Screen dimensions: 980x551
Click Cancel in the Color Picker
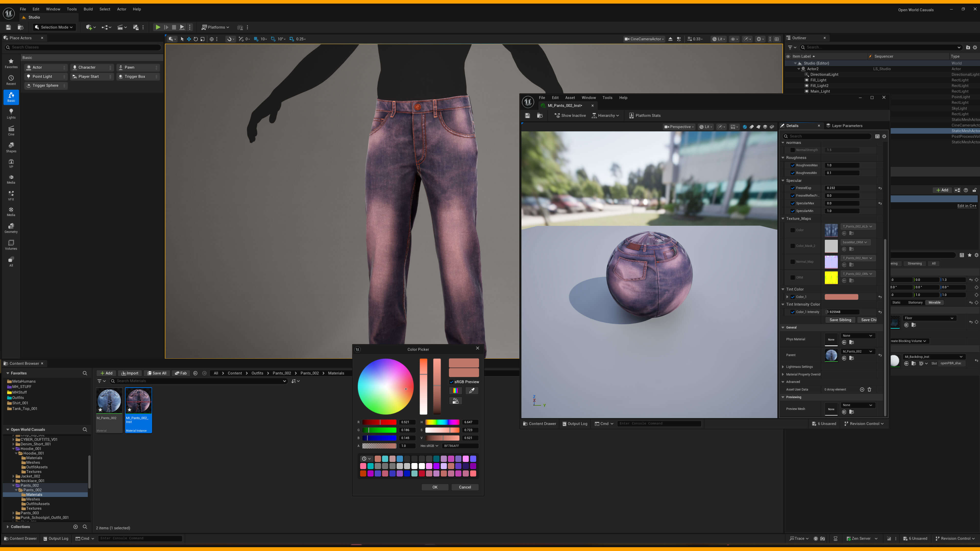[465, 487]
